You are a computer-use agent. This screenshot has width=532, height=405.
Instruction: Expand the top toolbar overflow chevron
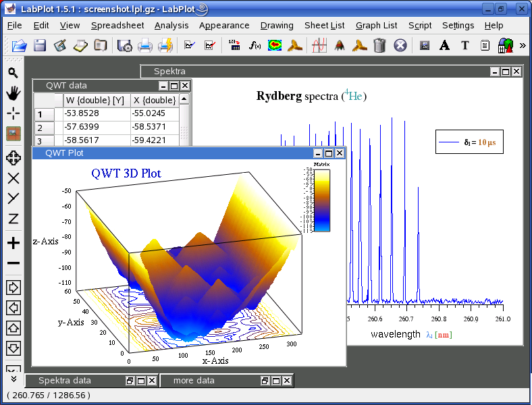click(523, 46)
